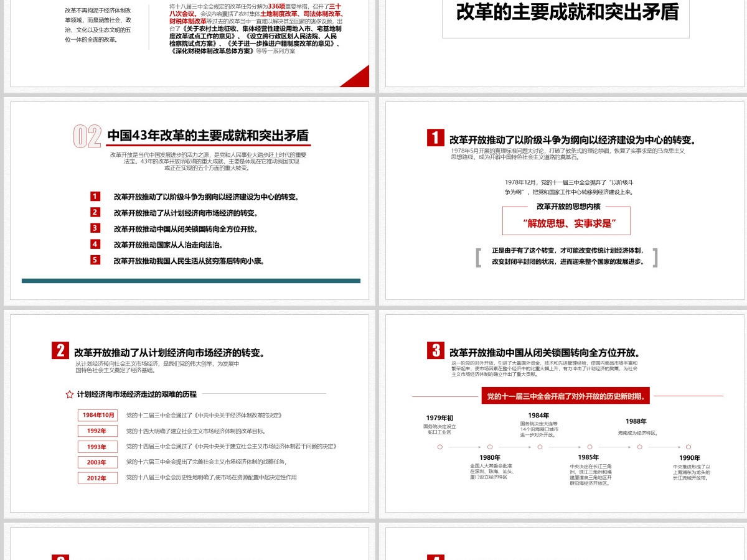747x560 pixels.
Task: Click the line 党的十八届三中全会历史性地明确了
Action: (212, 477)
